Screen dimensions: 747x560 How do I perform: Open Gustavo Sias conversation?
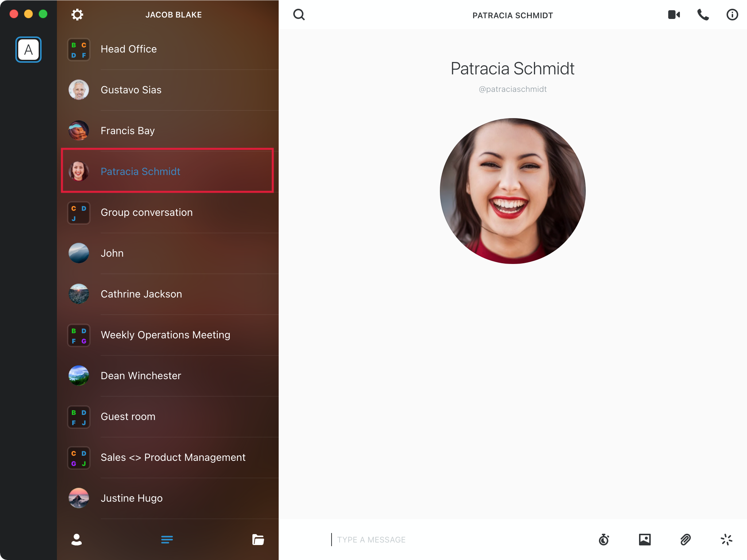coord(168,90)
